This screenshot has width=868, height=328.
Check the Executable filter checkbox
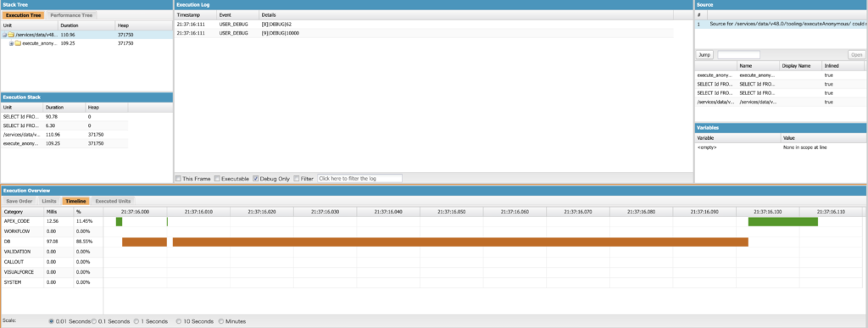[217, 179]
